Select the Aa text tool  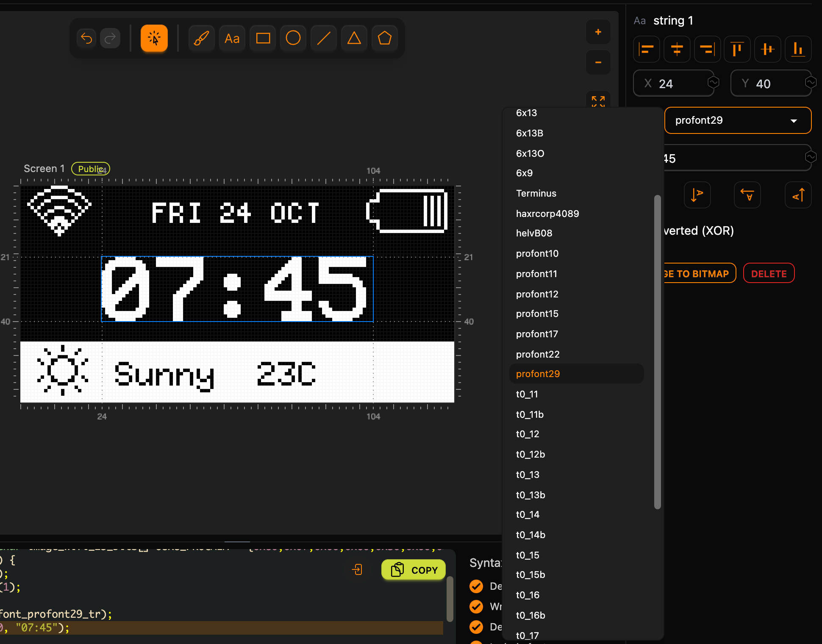[x=232, y=39]
